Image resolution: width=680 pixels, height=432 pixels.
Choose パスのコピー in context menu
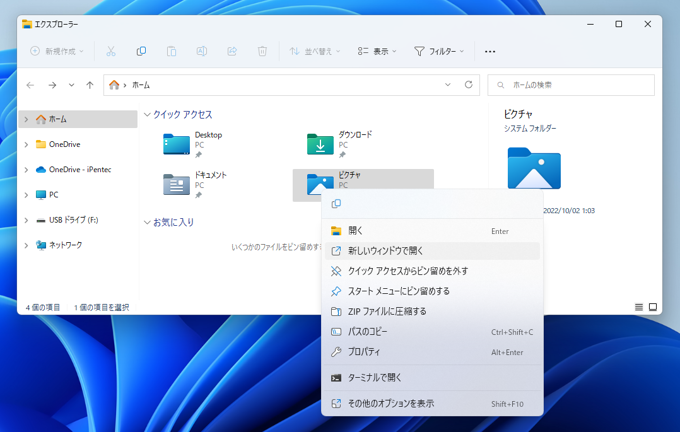[x=432, y=332]
